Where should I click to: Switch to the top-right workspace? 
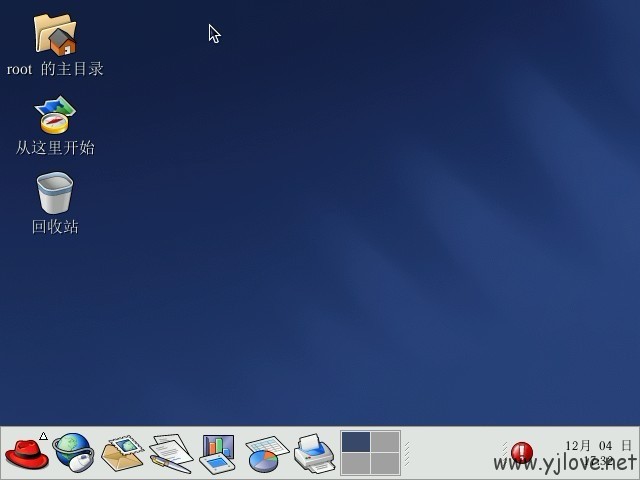385,442
